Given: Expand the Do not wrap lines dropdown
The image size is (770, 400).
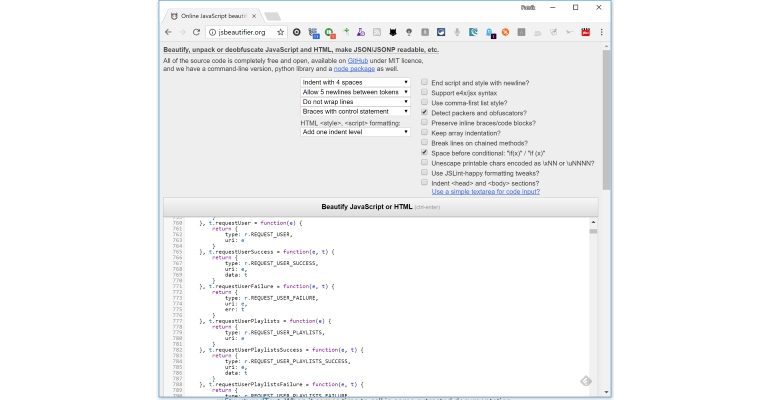Looking at the screenshot, I should tap(356, 102).
